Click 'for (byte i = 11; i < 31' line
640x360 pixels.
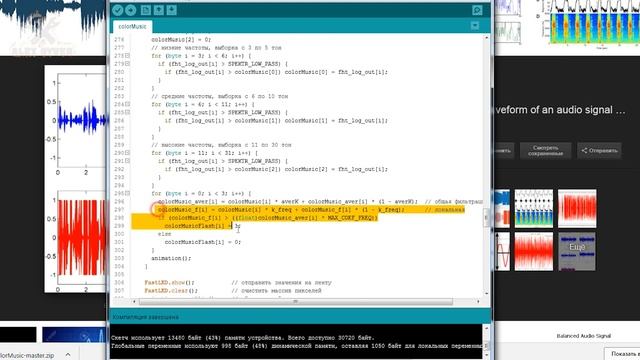click(204, 153)
